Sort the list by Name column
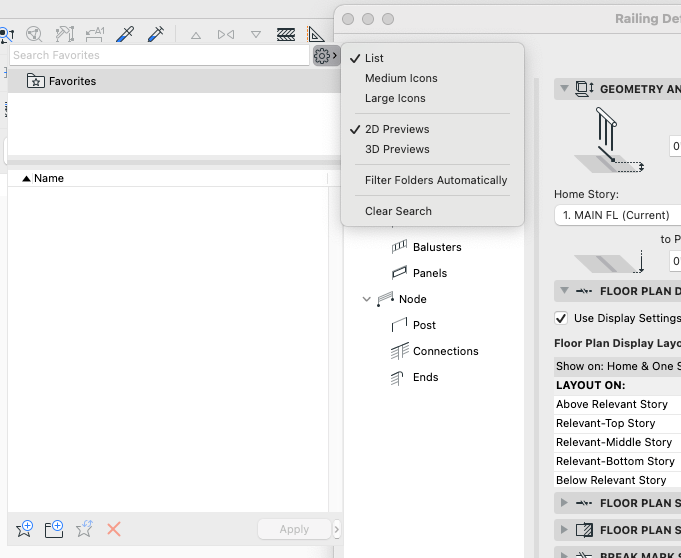The width and height of the screenshot is (681, 558). point(49,178)
